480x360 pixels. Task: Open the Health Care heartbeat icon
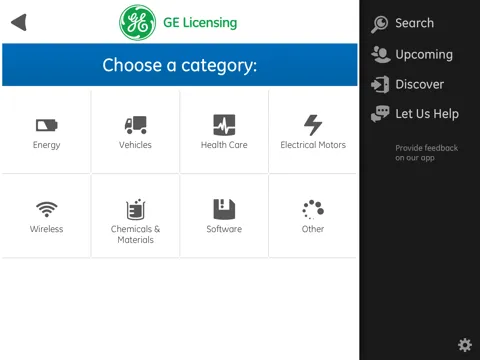click(224, 125)
